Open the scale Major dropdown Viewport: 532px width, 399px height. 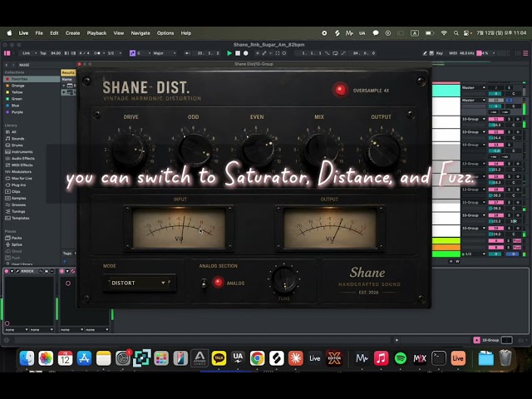165,53
